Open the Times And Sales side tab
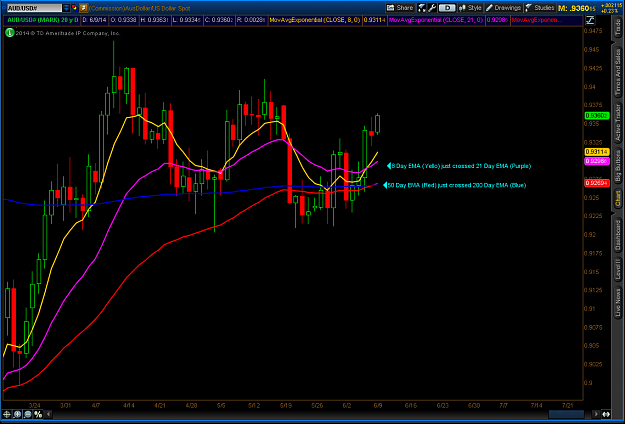This screenshot has height=424, width=625. click(618, 71)
